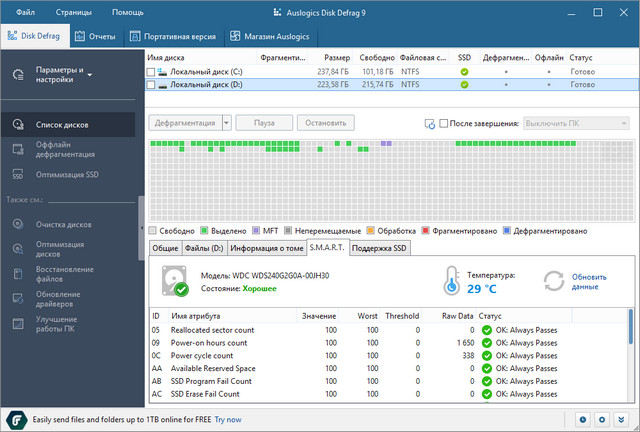Open the Список дисков sidebar item
The image size is (640, 432).
pyautogui.click(x=62, y=125)
